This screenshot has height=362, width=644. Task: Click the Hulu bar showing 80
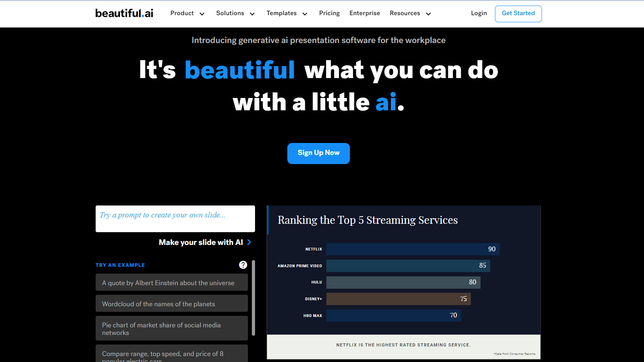(x=403, y=282)
